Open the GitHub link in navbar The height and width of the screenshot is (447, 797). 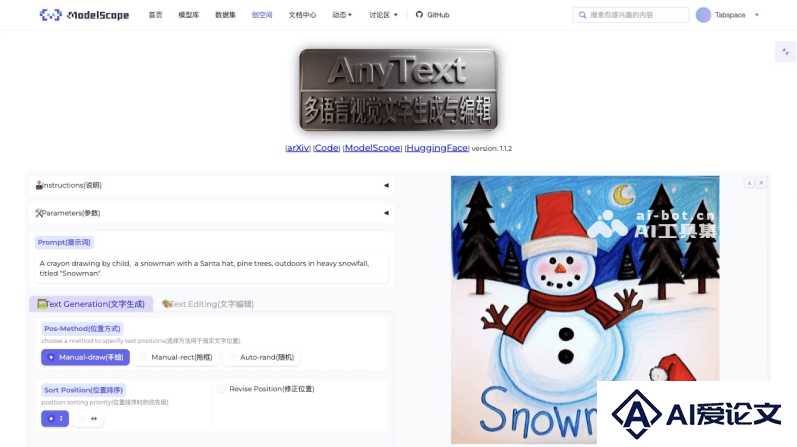(x=433, y=15)
